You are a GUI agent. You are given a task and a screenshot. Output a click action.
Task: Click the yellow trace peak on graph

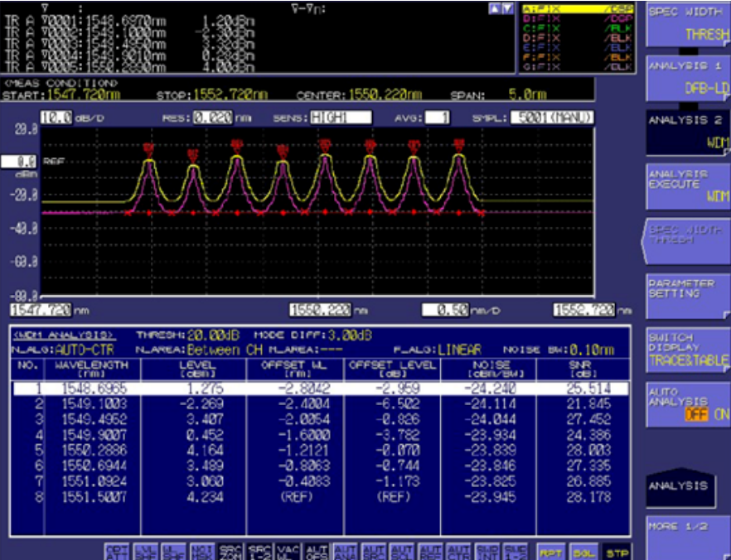click(x=148, y=162)
